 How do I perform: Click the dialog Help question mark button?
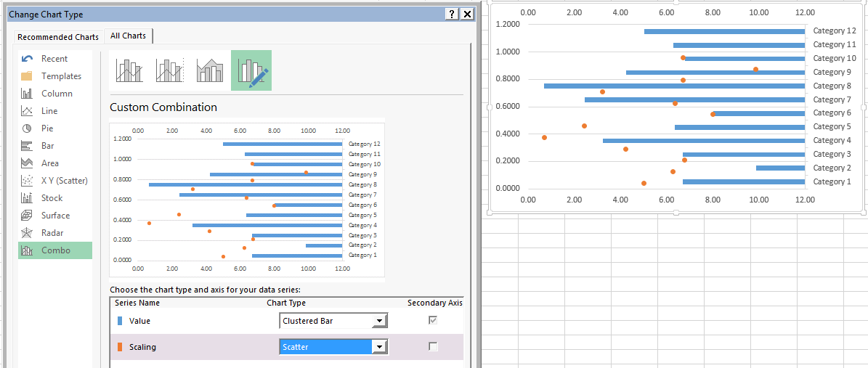coord(453,15)
